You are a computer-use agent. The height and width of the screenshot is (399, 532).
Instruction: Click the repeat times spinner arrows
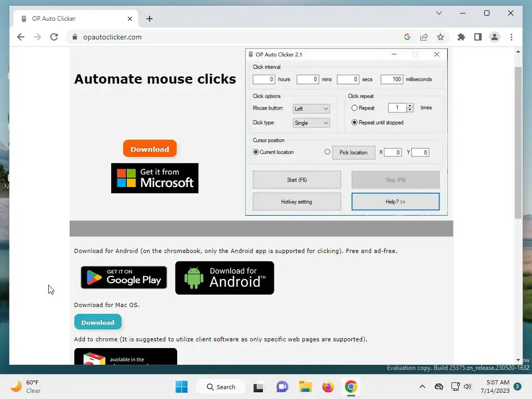click(410, 108)
